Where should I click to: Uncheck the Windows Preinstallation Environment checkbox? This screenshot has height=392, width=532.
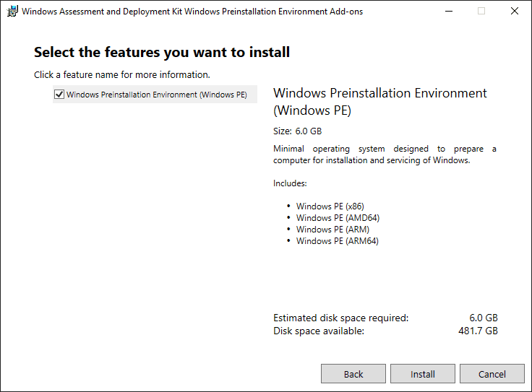pyautogui.click(x=59, y=95)
